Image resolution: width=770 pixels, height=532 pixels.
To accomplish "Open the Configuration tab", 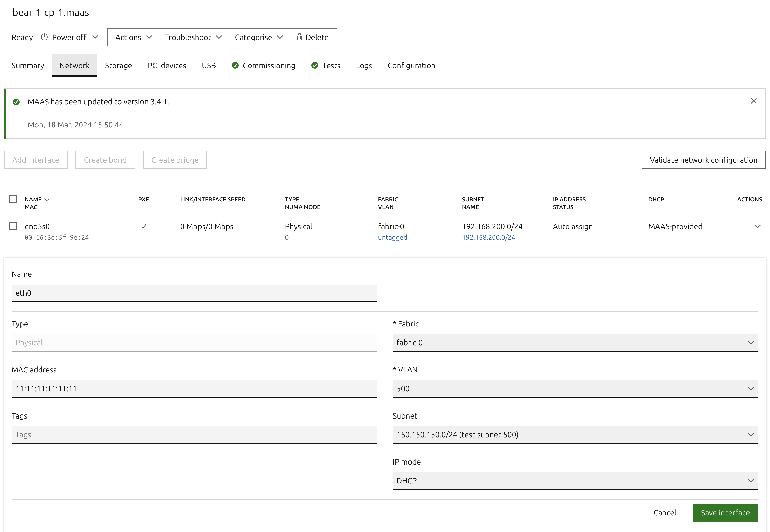I will point(411,65).
